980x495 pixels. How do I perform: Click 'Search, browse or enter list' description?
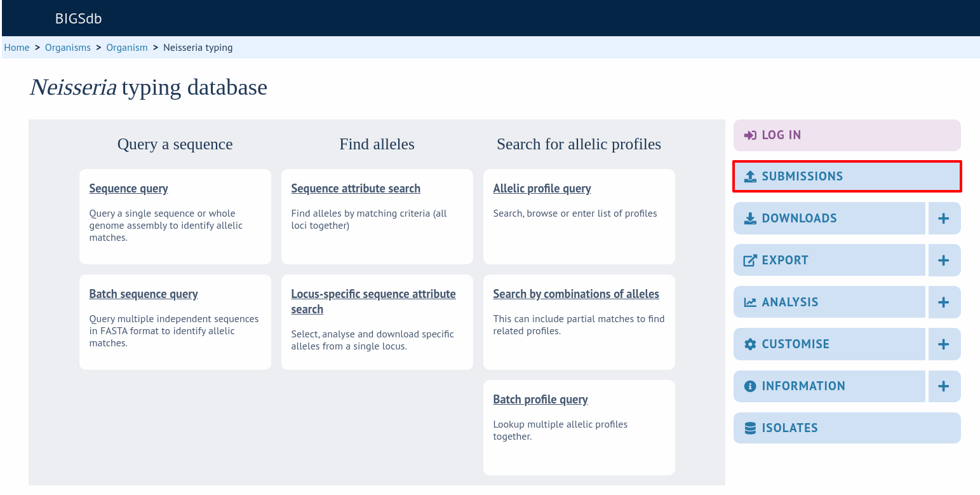575,214
